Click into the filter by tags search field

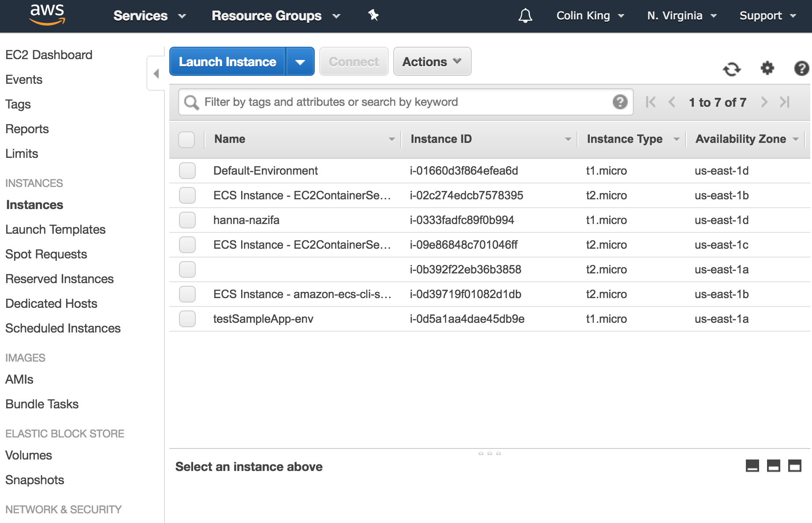(406, 102)
